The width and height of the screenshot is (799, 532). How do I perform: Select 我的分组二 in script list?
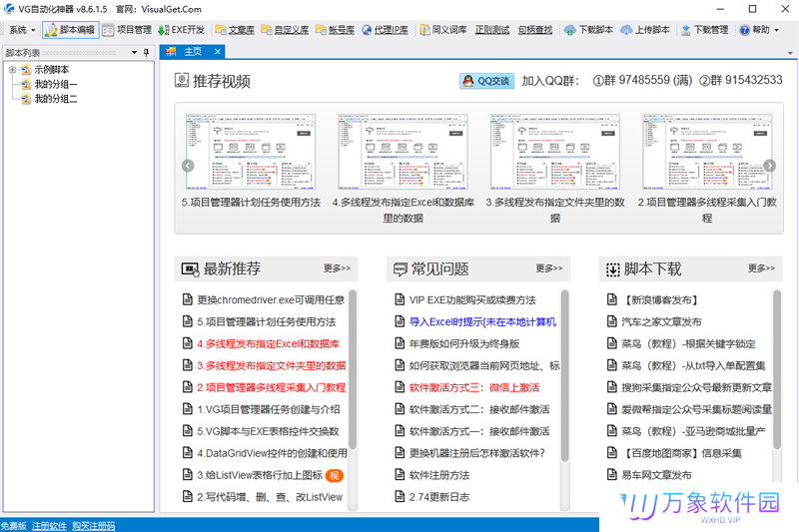pyautogui.click(x=56, y=99)
